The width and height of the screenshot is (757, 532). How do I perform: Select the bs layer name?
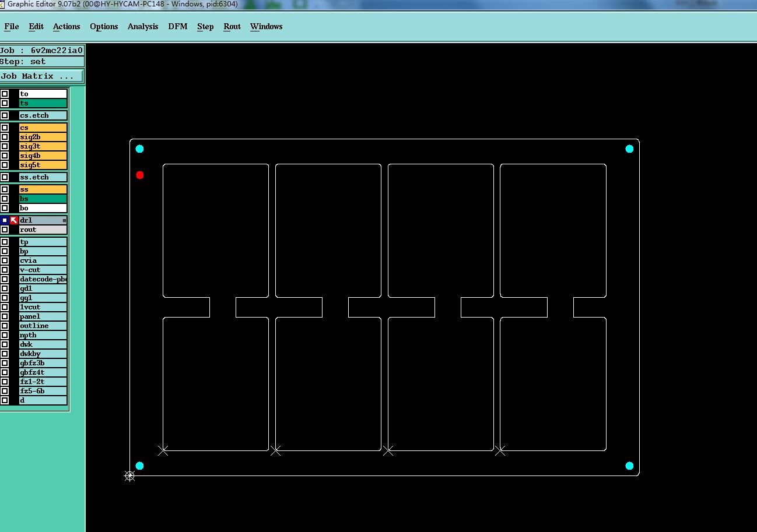[43, 199]
